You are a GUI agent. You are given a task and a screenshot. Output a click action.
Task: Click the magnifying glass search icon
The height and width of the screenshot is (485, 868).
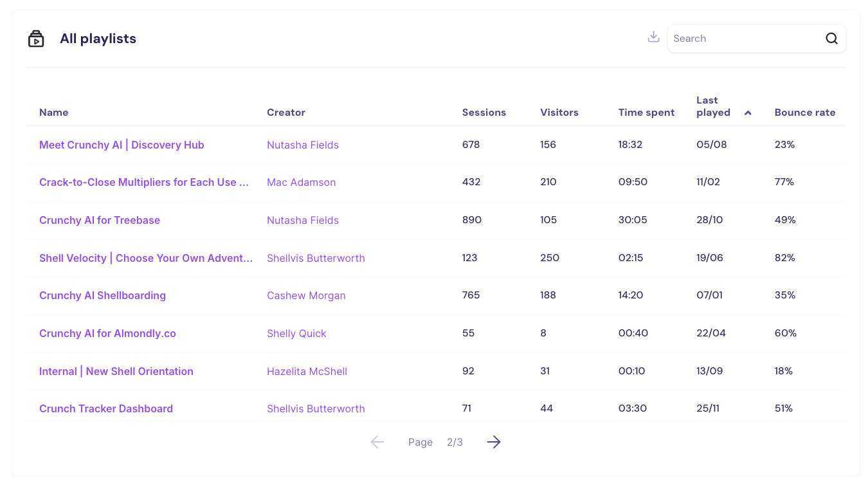coord(831,39)
